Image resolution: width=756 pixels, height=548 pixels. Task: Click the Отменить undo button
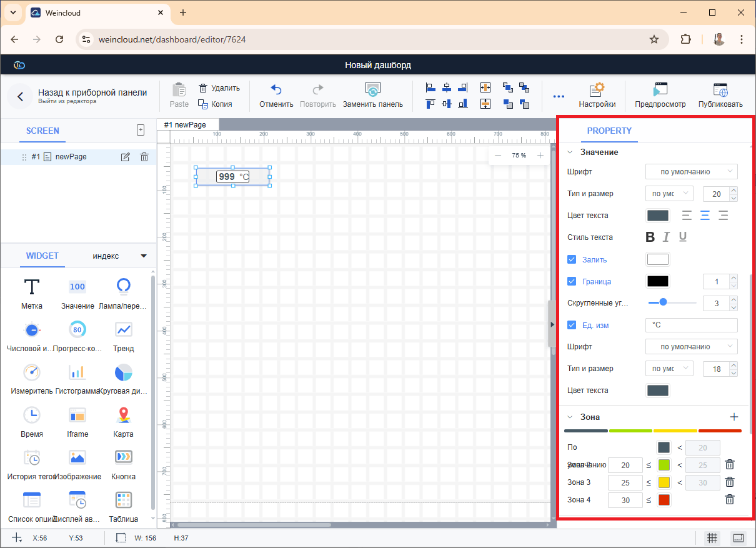pyautogui.click(x=276, y=96)
